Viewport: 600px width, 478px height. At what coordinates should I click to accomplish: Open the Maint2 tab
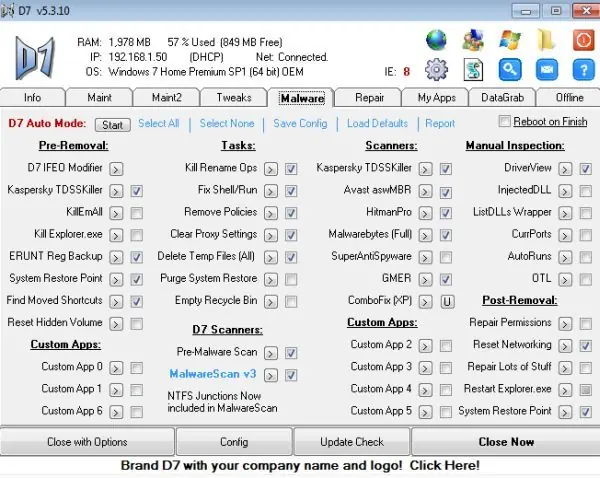(167, 98)
